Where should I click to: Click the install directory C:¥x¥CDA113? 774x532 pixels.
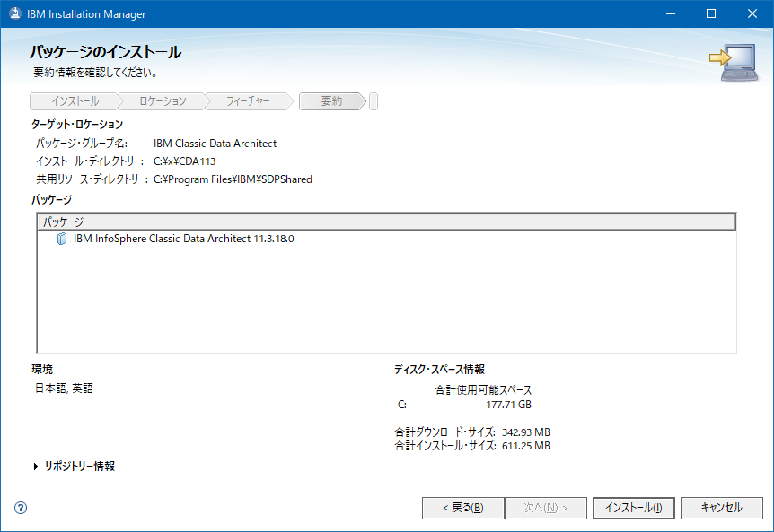(x=185, y=161)
